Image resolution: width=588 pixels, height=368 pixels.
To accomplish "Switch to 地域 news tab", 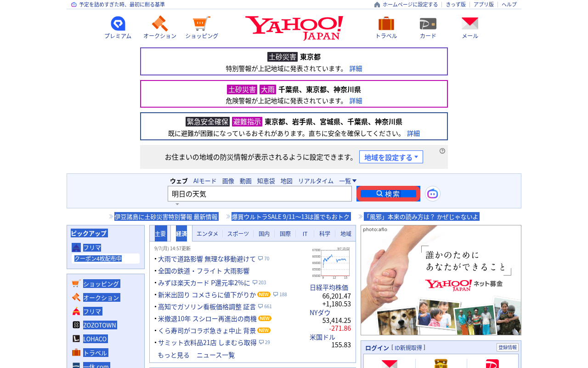I will point(346,234).
